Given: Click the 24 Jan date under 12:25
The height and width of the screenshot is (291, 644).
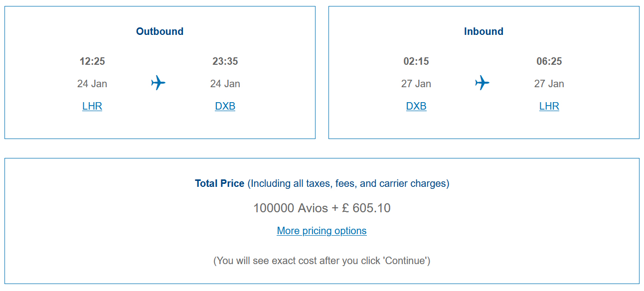Looking at the screenshot, I should click(92, 84).
